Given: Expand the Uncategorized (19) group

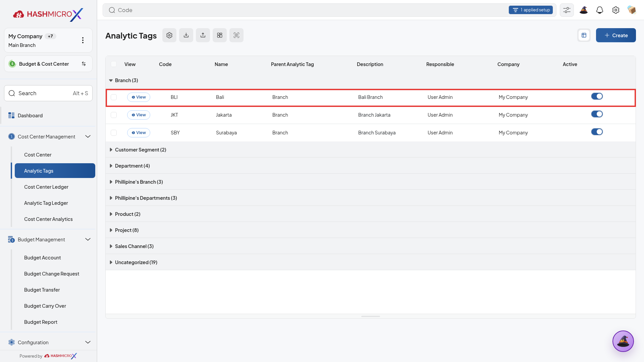Looking at the screenshot, I should coord(111,262).
